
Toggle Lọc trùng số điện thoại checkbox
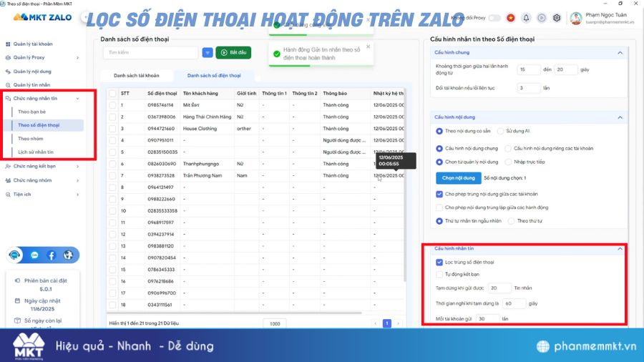[439, 263]
